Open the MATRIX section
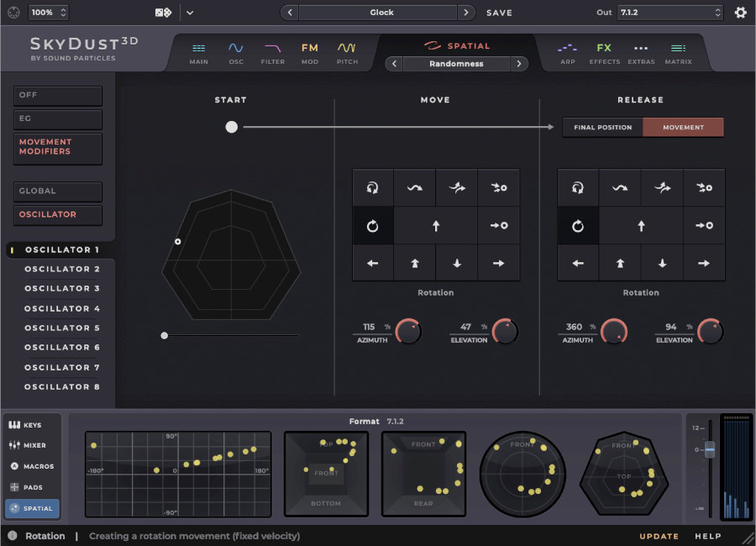756x546 pixels. 678,52
